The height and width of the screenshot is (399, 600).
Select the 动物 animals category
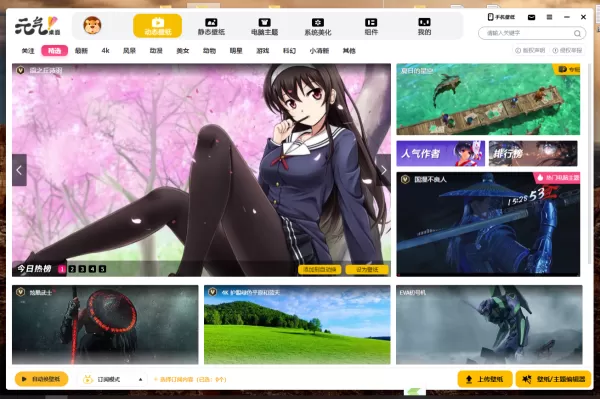209,51
